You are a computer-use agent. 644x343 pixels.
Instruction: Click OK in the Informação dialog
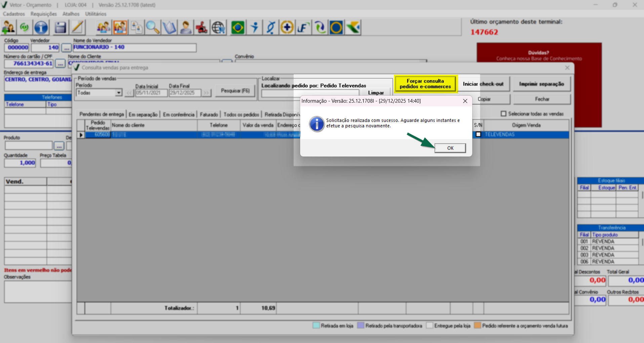[450, 148]
